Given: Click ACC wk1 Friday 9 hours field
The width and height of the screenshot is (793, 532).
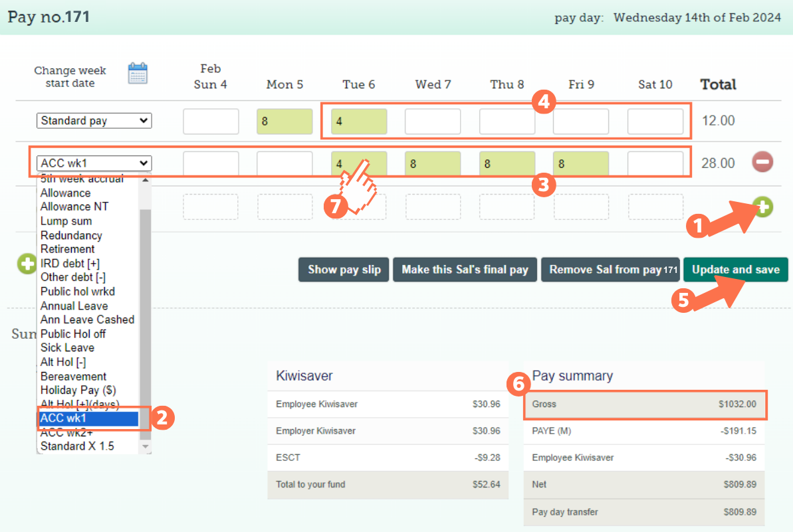Looking at the screenshot, I should click(580, 163).
